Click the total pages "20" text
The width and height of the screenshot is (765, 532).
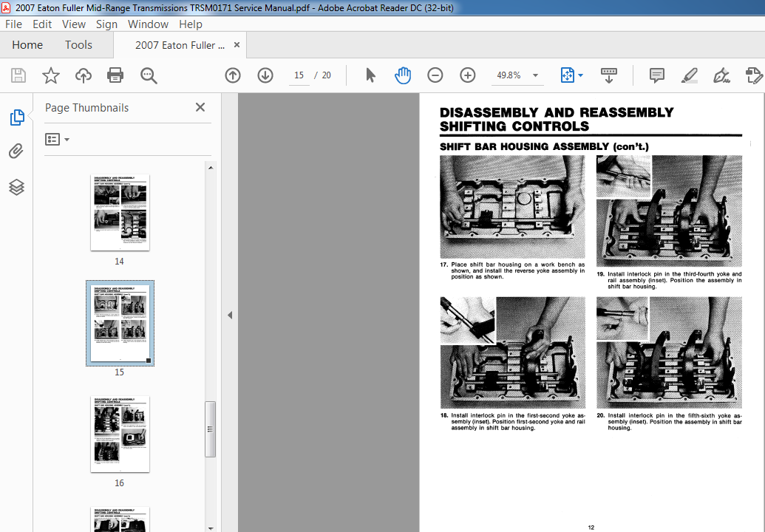pos(327,75)
